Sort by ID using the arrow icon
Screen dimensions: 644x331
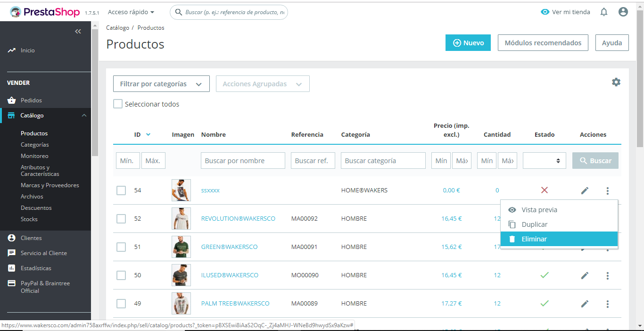(148, 134)
